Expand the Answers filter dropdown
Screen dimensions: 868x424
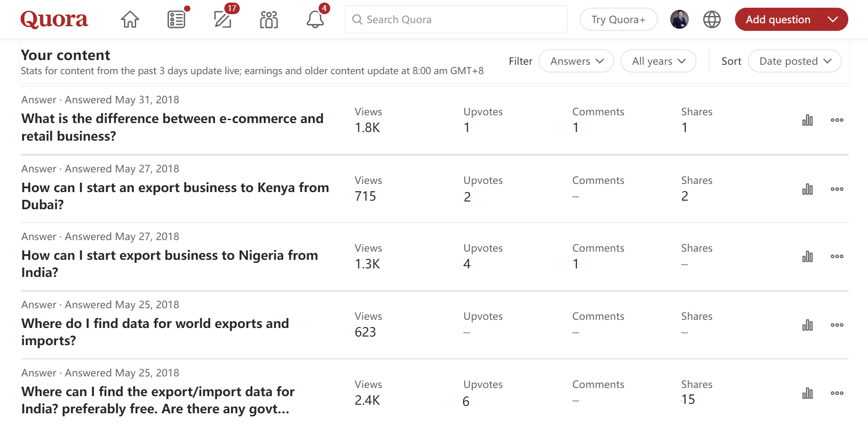[576, 61]
